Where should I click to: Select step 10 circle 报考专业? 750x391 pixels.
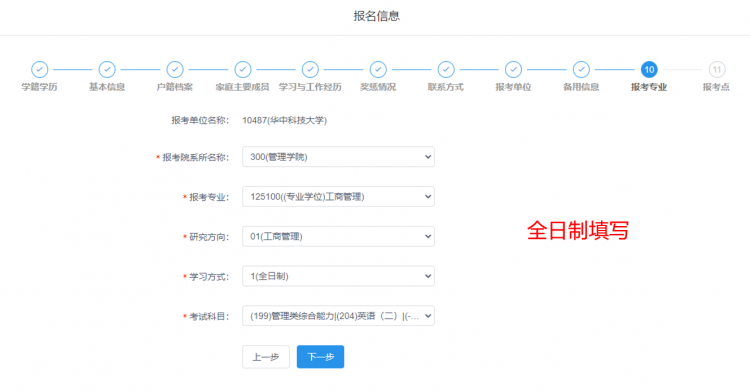click(x=649, y=69)
